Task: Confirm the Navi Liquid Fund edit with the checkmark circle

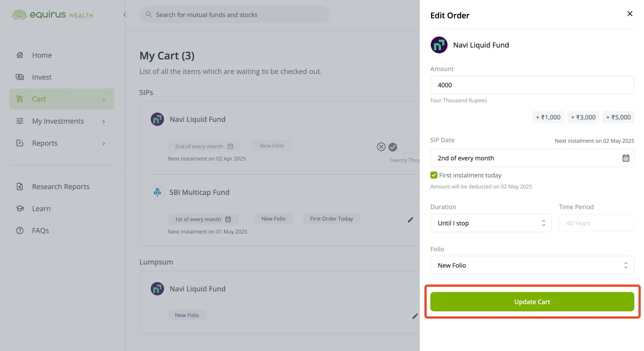Action: [x=393, y=147]
